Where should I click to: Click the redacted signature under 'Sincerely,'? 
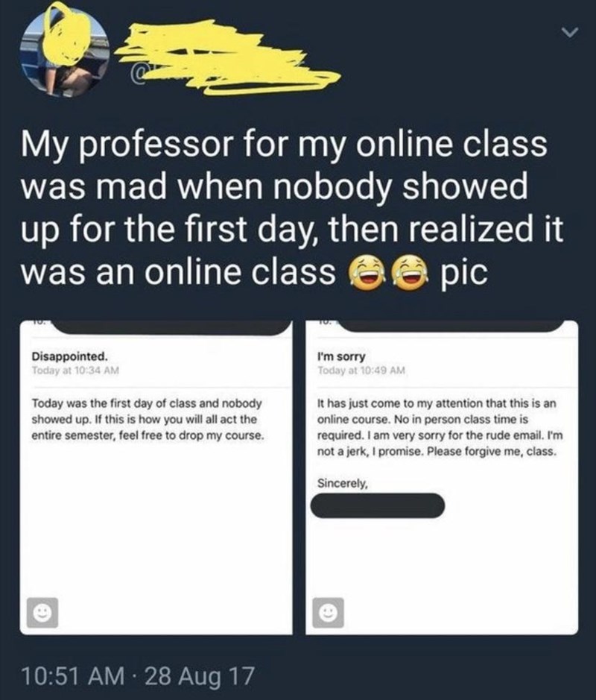(378, 505)
